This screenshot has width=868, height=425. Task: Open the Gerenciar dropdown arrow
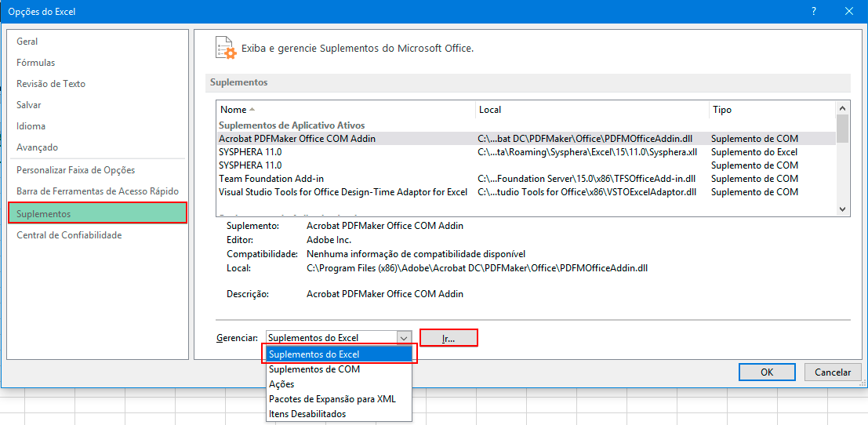pyautogui.click(x=404, y=338)
